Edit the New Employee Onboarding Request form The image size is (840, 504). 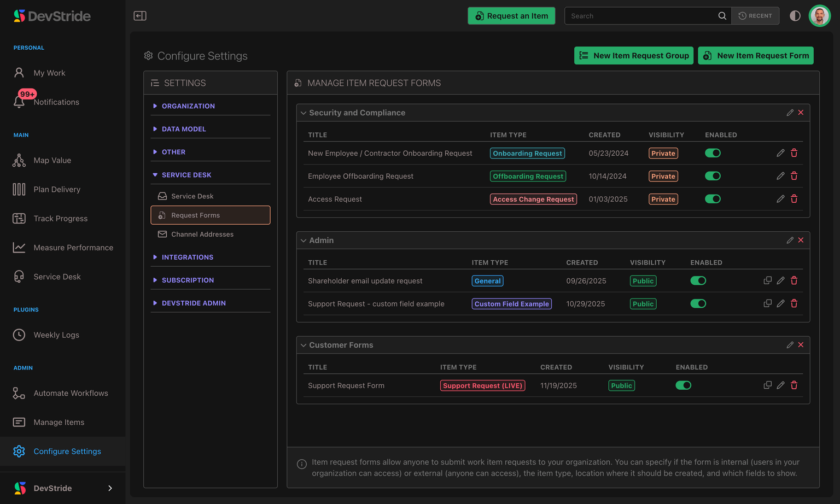(x=780, y=153)
